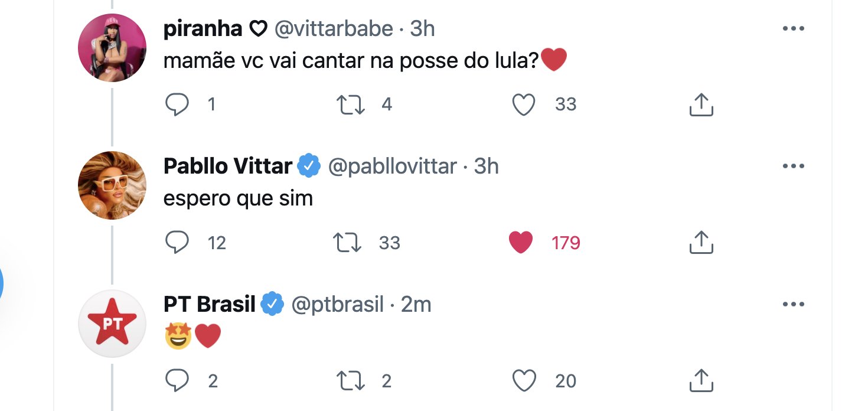The image size is (868, 411).
Task: Reply to Pabllo Vittar's tweet
Action: pos(177,243)
